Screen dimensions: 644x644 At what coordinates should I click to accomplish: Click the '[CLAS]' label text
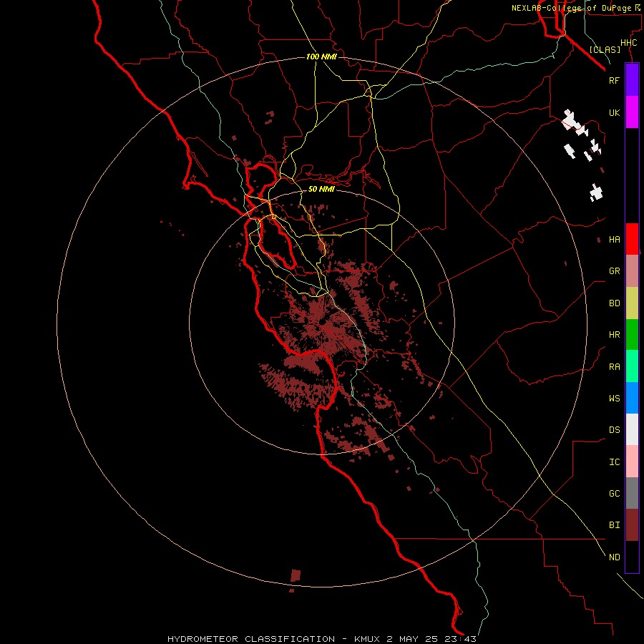tap(605, 49)
